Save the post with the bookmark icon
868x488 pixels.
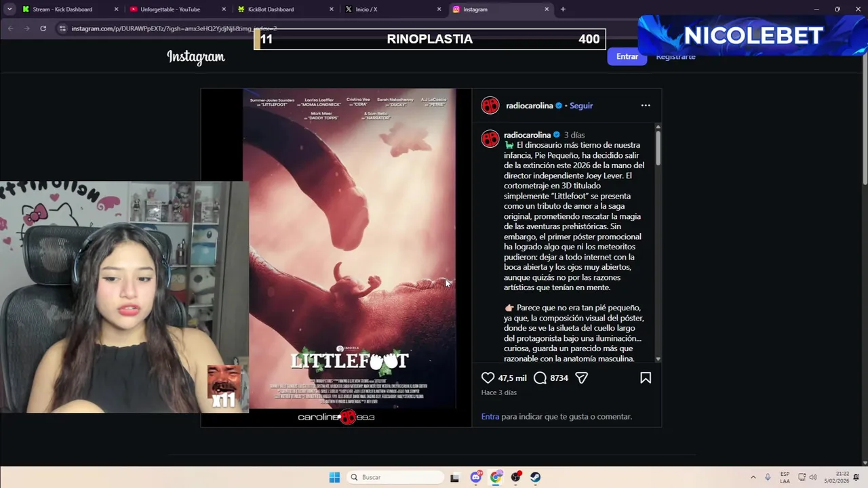[x=646, y=378]
